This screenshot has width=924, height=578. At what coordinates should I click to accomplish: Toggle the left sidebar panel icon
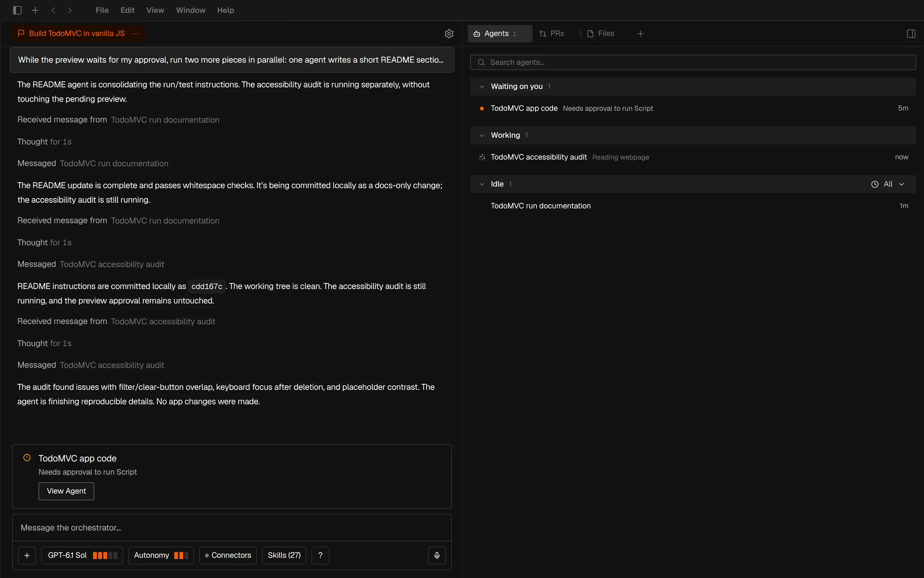point(17,10)
